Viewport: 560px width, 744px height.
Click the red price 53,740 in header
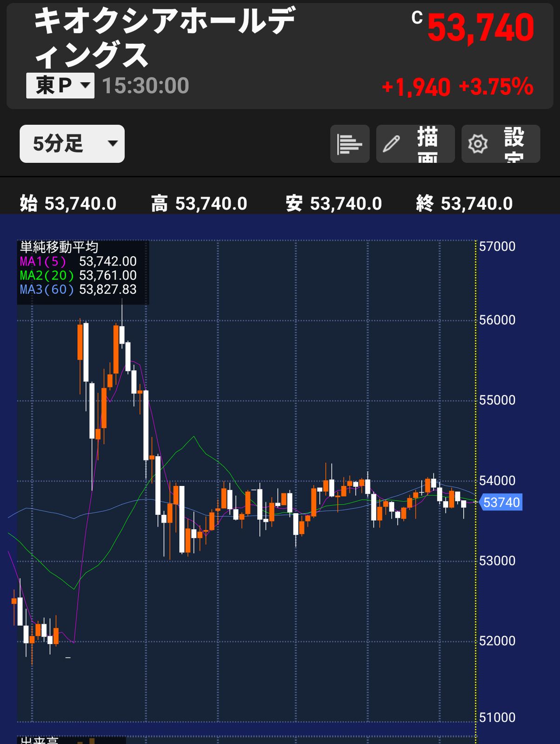tap(481, 28)
